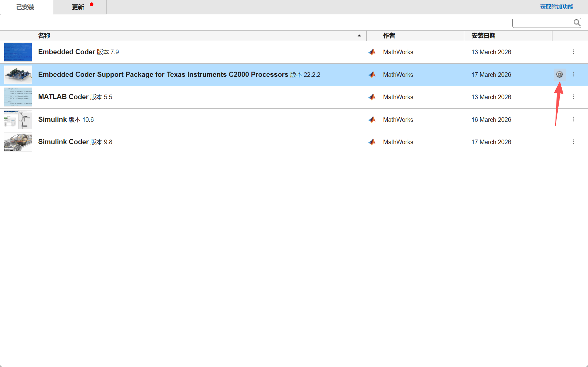Click the Simulink Coder car thumbnail

tap(18, 142)
